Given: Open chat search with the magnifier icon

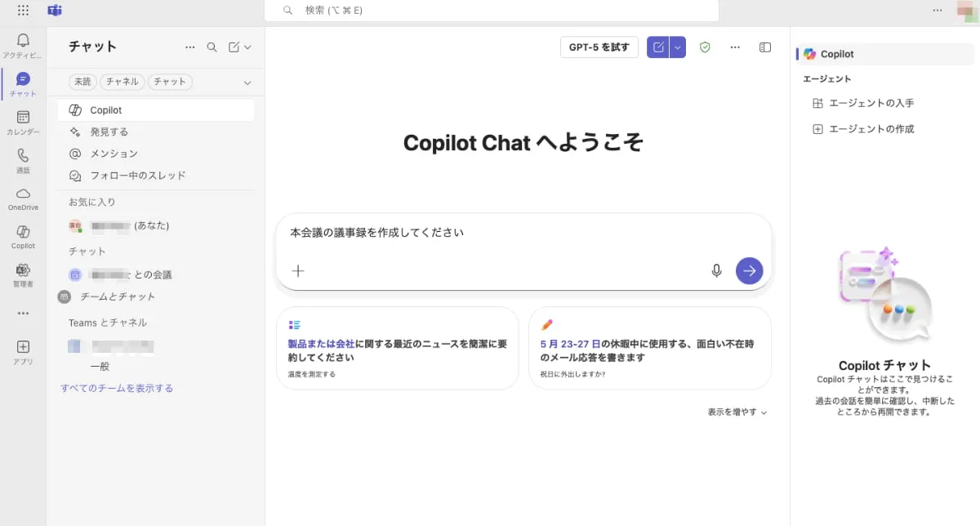Looking at the screenshot, I should pyautogui.click(x=212, y=47).
